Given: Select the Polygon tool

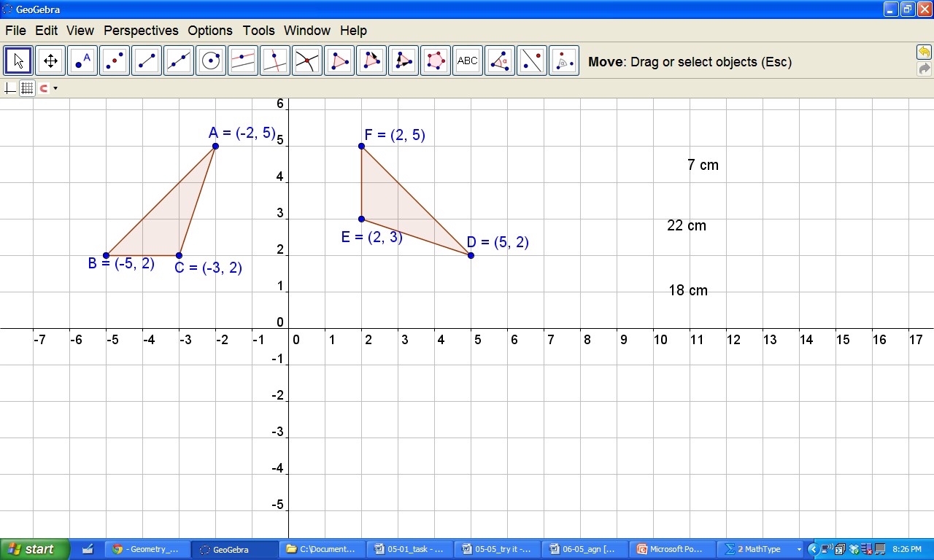Looking at the screenshot, I should tap(339, 61).
